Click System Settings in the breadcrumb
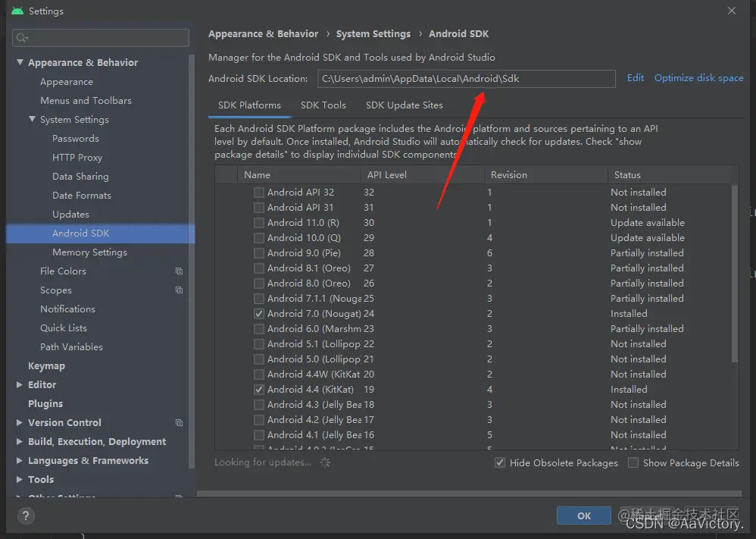756x539 pixels. click(373, 34)
